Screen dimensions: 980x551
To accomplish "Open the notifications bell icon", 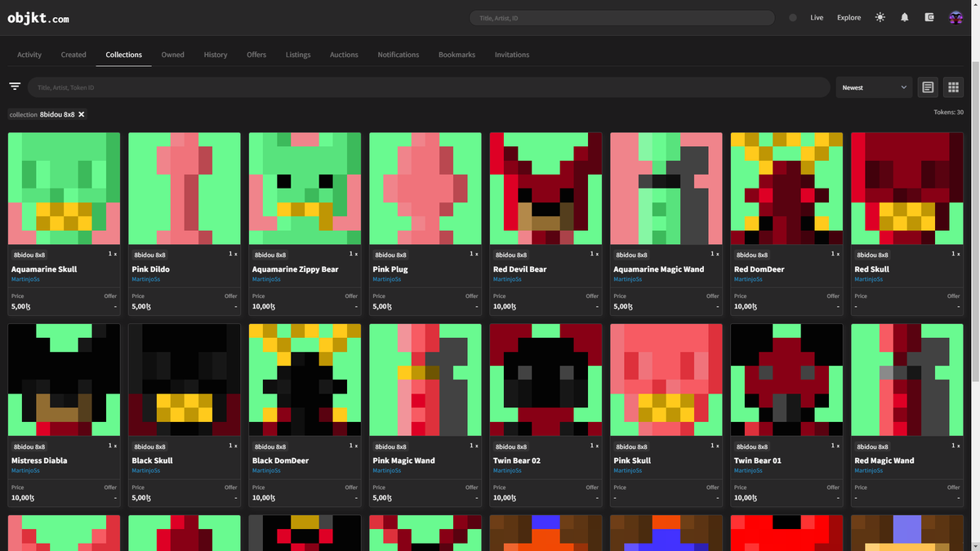I will point(904,17).
